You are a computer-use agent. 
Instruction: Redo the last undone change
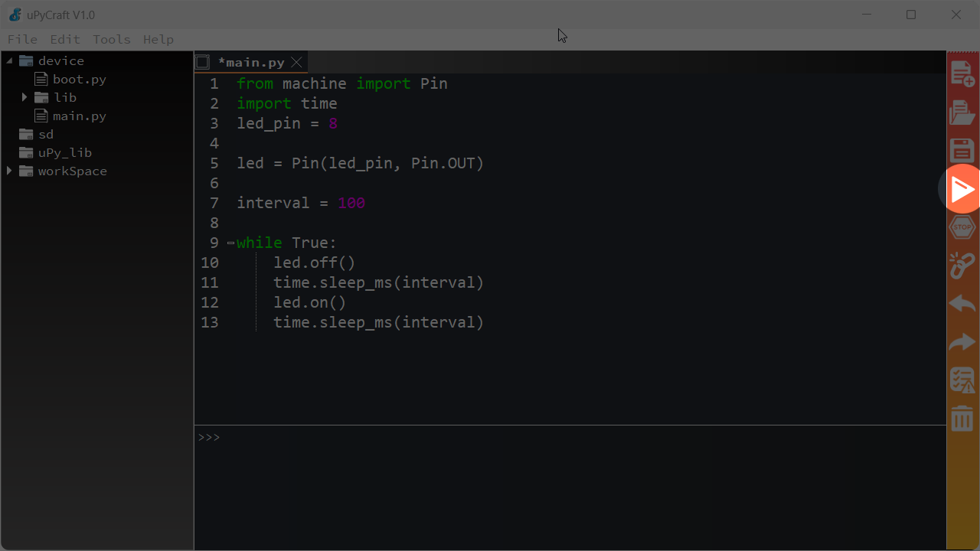click(962, 341)
